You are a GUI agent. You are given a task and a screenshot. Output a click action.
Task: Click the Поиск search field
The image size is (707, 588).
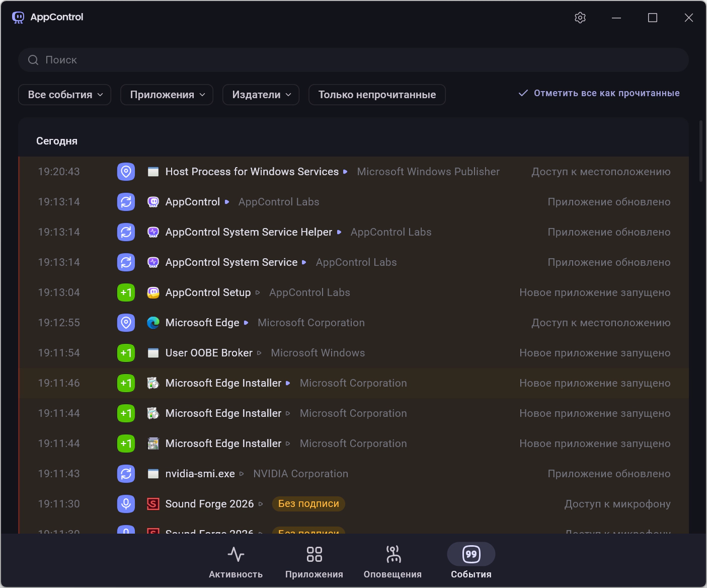353,60
